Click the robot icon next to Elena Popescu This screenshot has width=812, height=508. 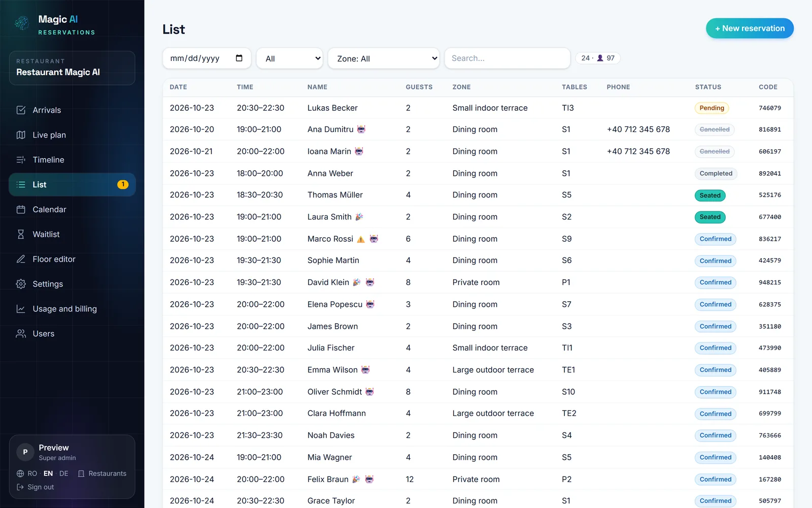pos(370,304)
